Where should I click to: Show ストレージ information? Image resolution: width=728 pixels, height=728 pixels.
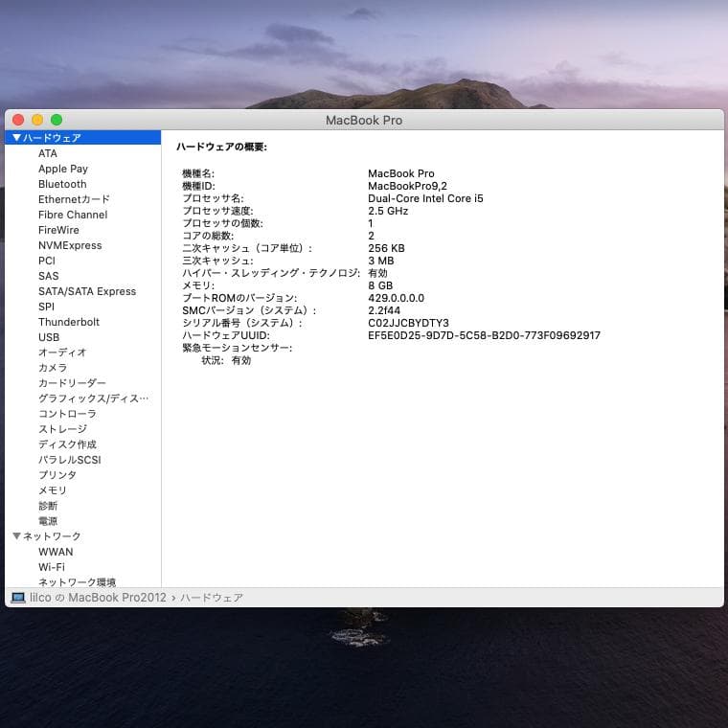coord(62,429)
